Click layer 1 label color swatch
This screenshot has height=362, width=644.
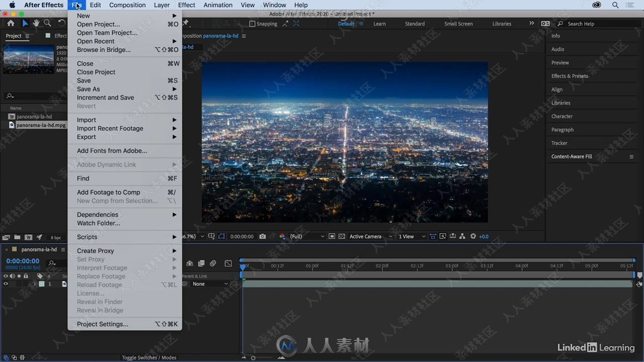coord(42,284)
